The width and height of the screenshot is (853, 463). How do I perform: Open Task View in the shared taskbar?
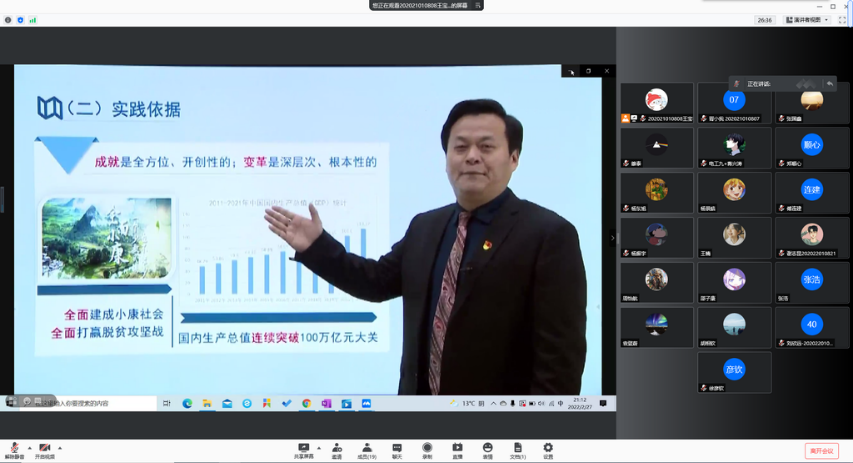coord(166,403)
